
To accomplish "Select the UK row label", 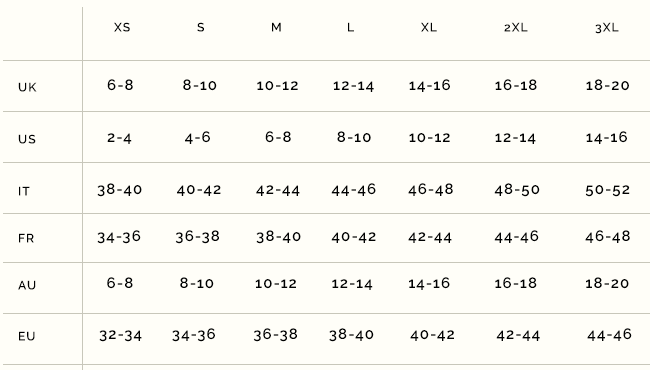I will [27, 87].
